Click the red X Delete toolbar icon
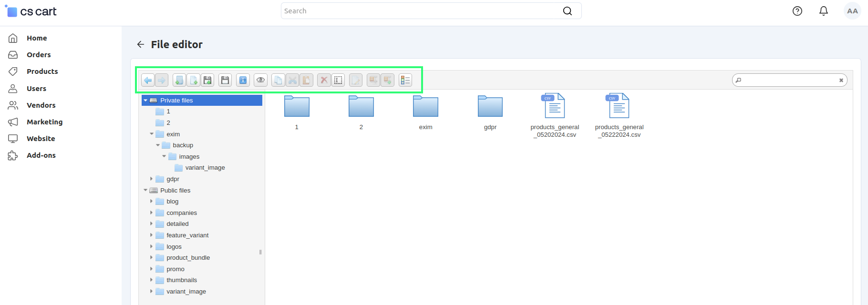 tap(324, 80)
